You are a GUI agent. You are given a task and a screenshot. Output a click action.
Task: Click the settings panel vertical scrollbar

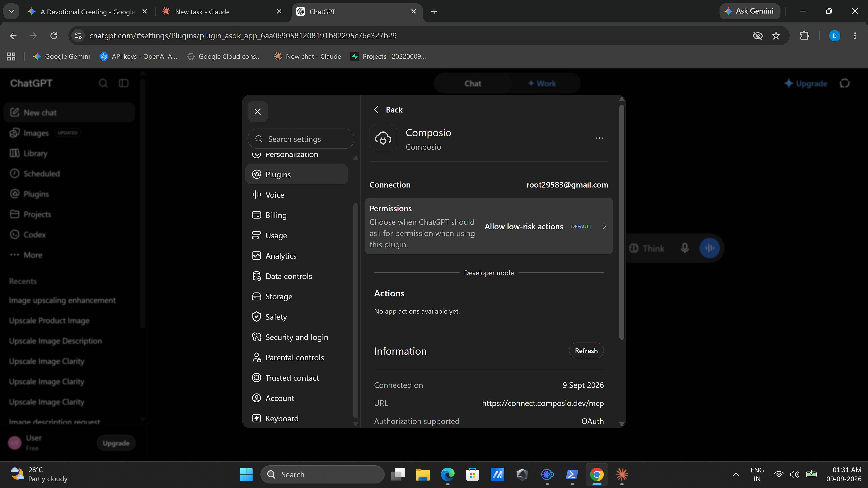[x=622, y=222]
